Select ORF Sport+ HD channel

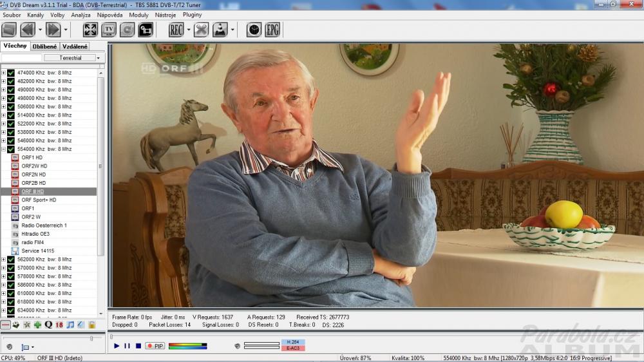(x=39, y=200)
